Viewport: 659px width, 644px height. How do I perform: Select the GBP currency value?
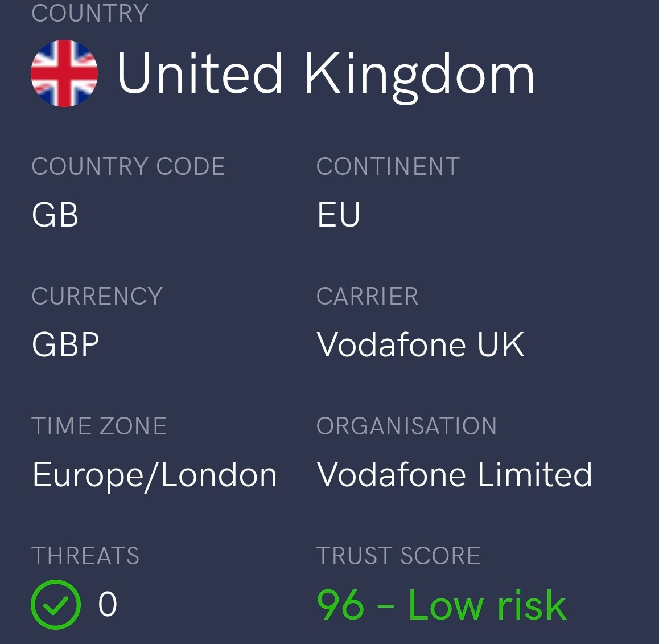click(65, 344)
